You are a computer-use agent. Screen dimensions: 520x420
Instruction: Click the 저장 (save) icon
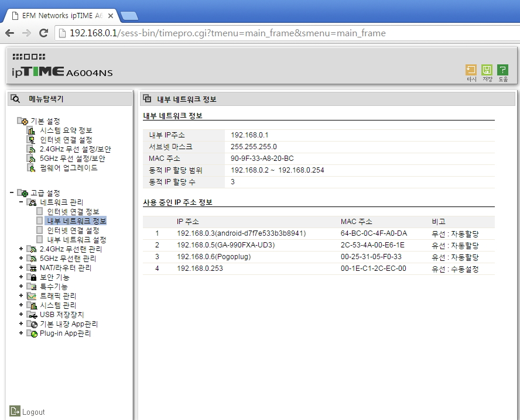487,70
